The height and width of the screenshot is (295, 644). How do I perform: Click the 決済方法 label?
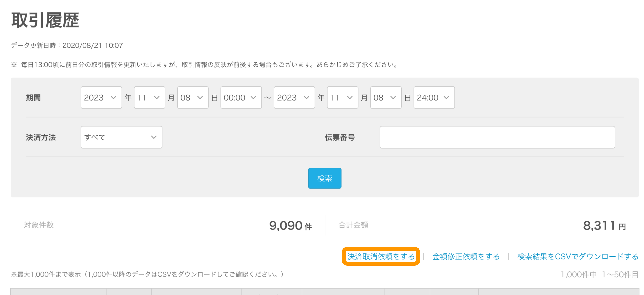pos(41,137)
